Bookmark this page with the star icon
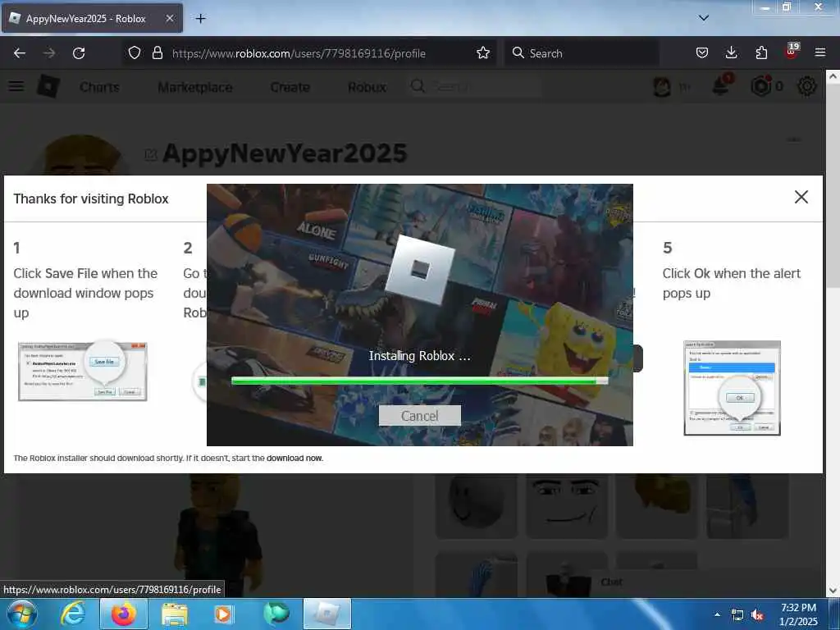 [x=483, y=53]
